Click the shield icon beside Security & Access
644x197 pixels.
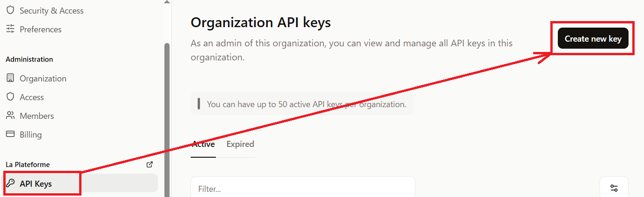[x=10, y=10]
